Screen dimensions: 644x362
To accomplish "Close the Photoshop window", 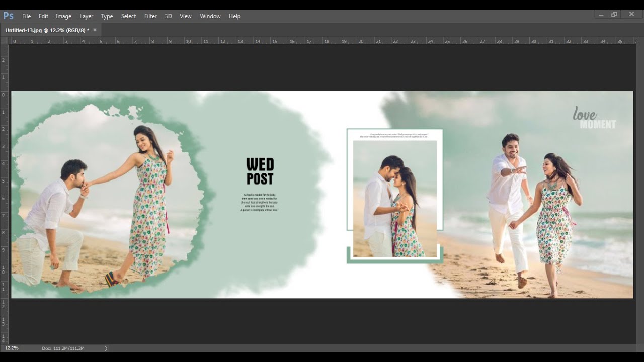I will point(631,15).
